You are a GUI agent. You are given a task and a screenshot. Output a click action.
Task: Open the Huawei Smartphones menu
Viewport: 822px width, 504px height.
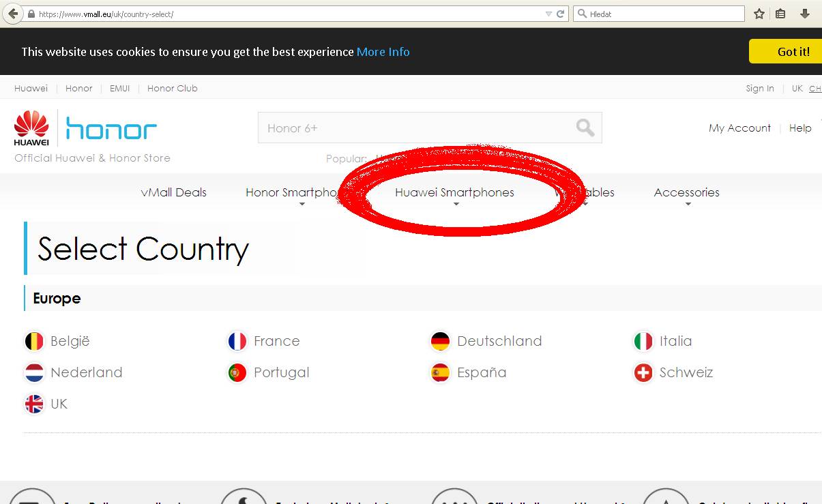click(x=455, y=192)
